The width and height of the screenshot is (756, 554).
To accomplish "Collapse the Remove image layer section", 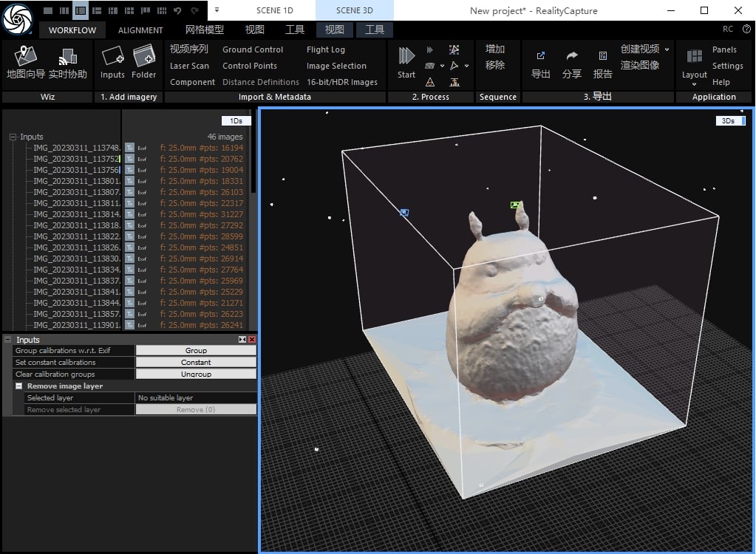I will pyautogui.click(x=18, y=386).
